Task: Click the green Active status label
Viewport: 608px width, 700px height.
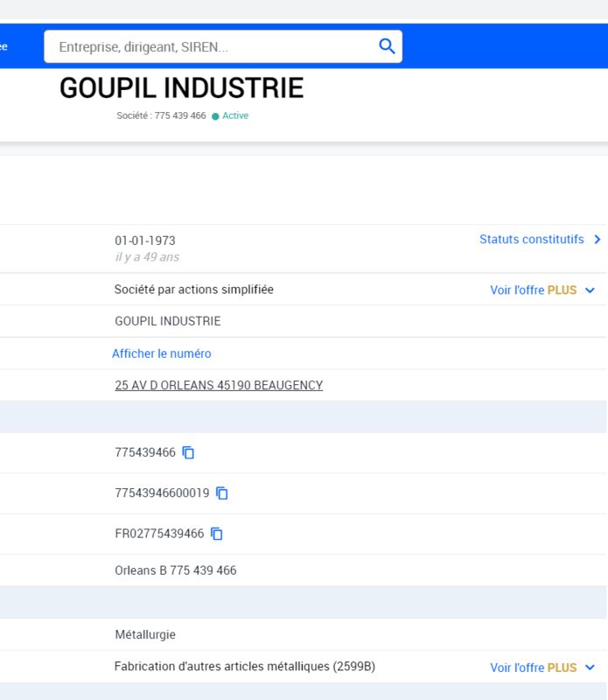Action: pos(235,115)
